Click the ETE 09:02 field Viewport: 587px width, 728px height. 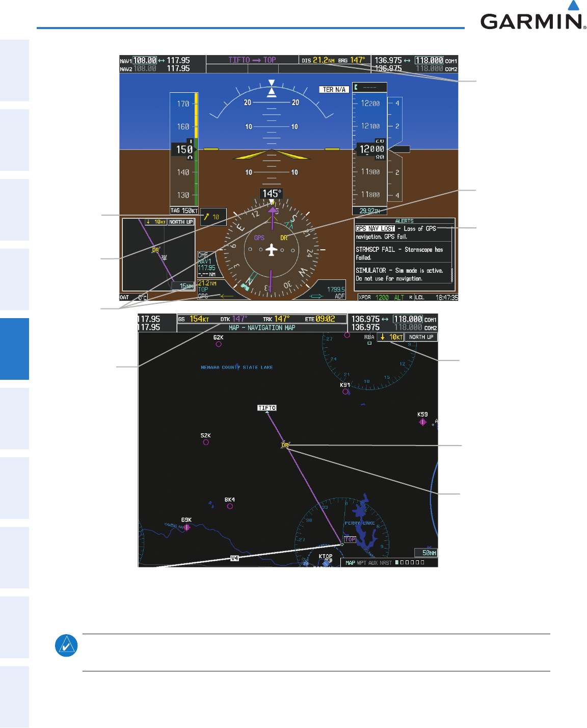click(x=320, y=319)
